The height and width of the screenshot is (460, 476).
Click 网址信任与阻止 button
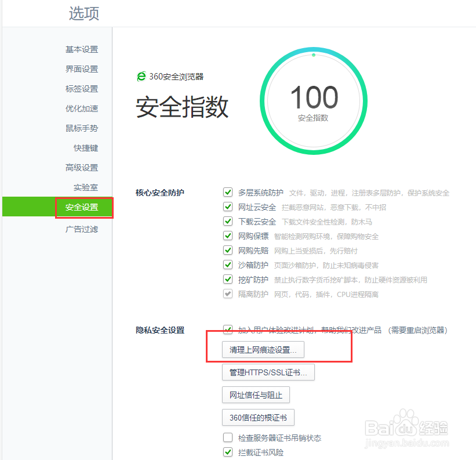pos(256,395)
